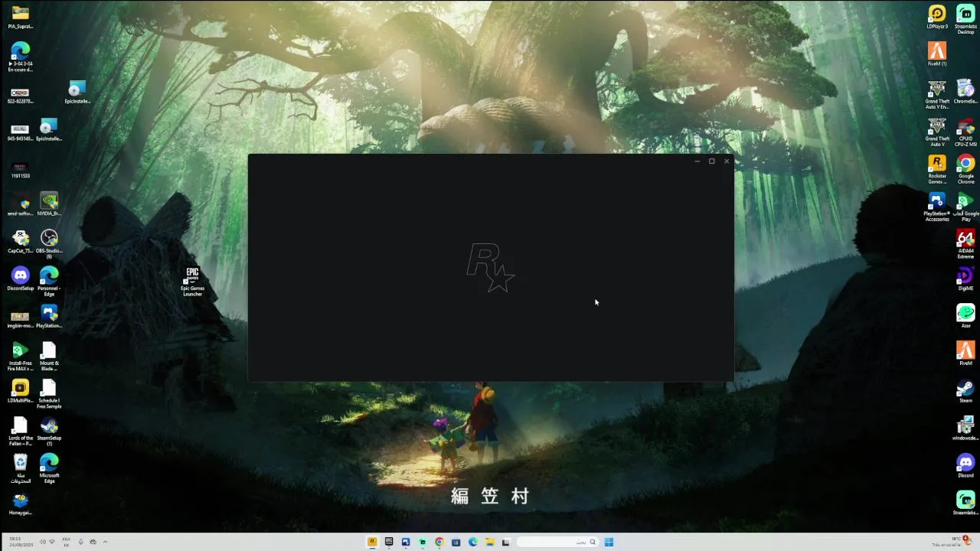Launch LDPlayer 9 desktop shortcut
980x551 pixels.
pos(937,17)
